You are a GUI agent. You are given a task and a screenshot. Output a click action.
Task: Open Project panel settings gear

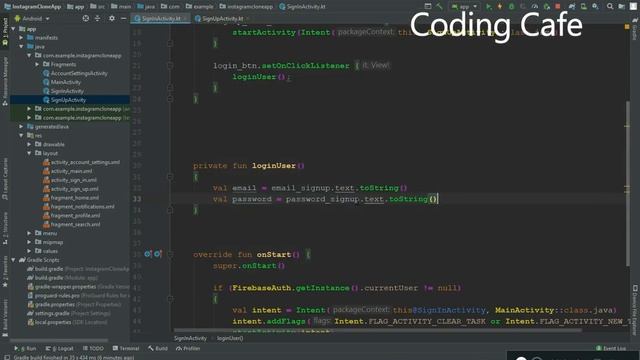112,19
